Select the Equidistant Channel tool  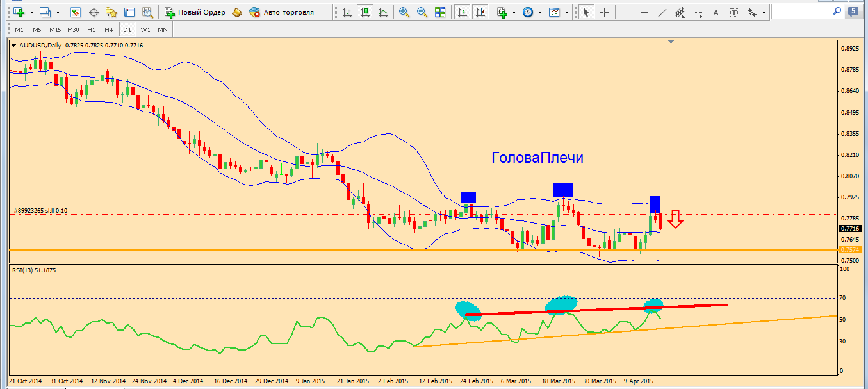click(x=680, y=12)
